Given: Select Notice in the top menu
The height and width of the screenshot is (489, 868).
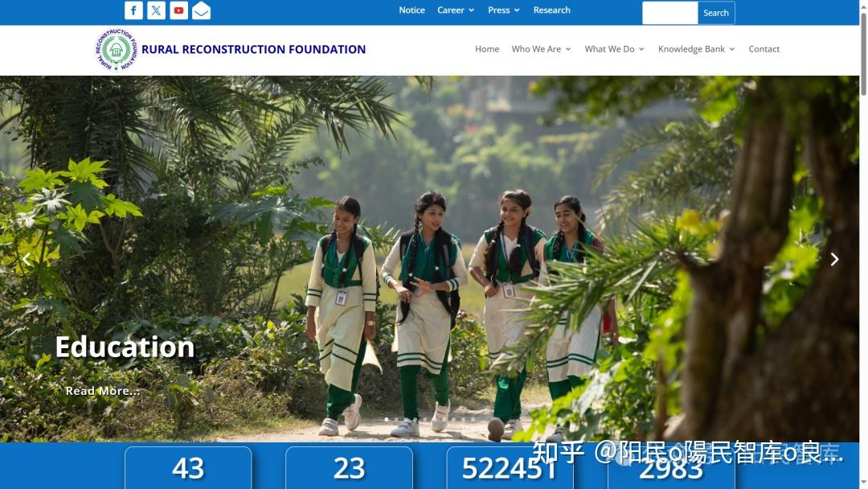Looking at the screenshot, I should (411, 10).
